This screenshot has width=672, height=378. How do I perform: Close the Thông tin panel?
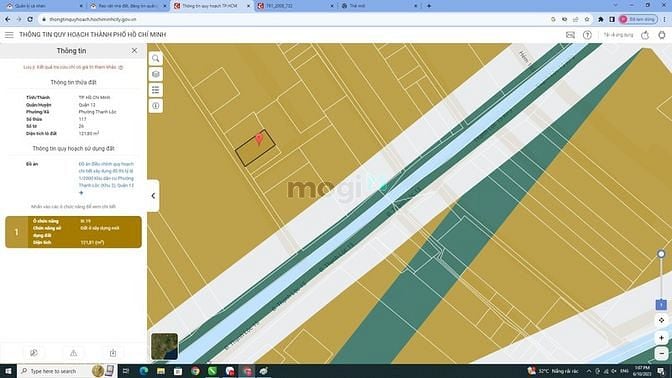click(x=134, y=51)
